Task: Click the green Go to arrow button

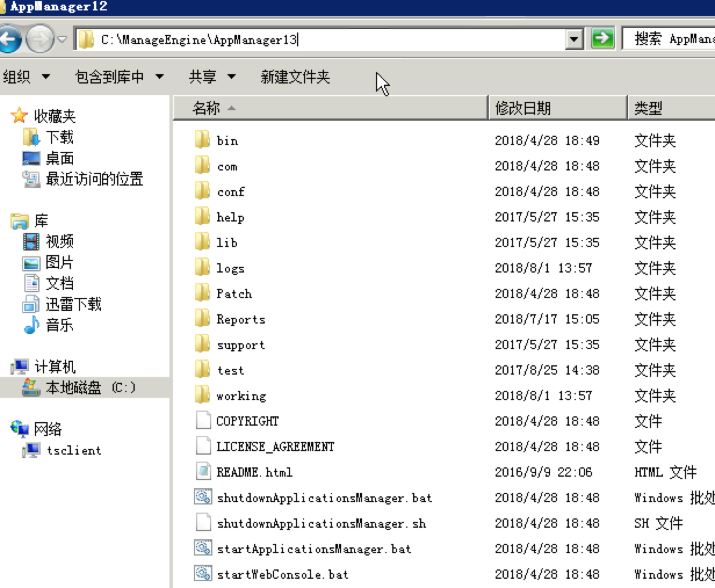Action: [602, 39]
